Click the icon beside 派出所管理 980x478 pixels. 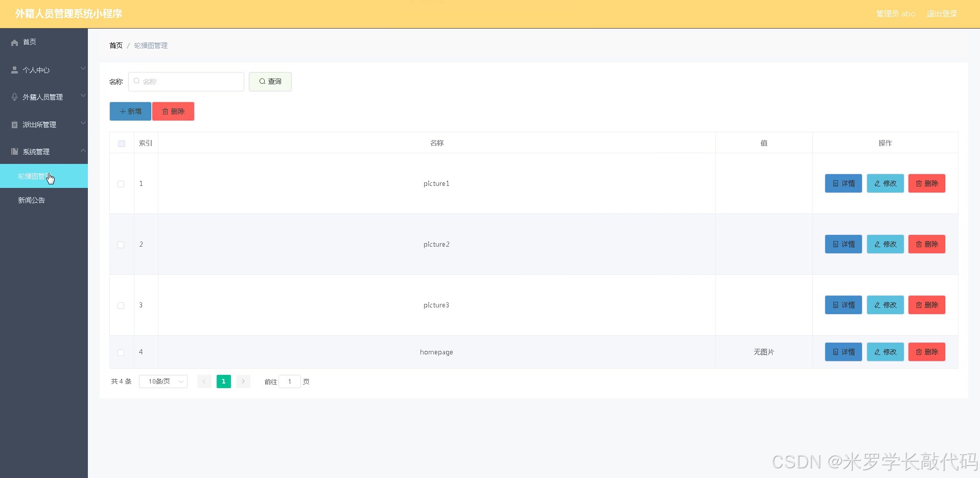coord(14,125)
